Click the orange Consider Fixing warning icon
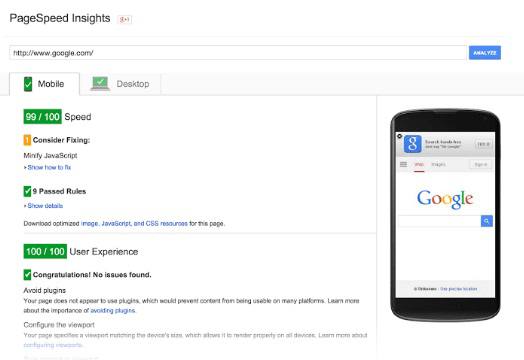This screenshot has width=524, height=360. tap(27, 140)
